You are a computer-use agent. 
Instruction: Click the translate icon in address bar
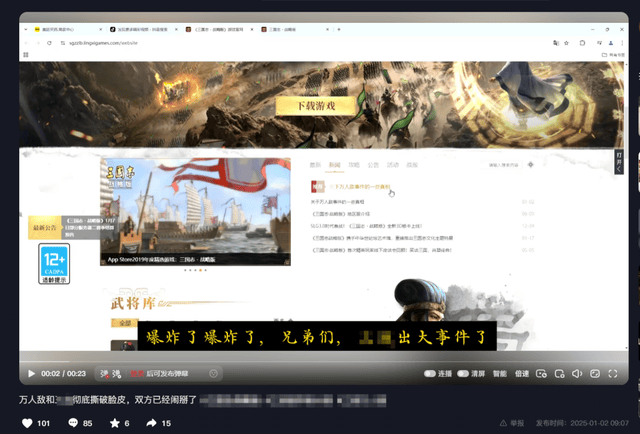(x=556, y=43)
